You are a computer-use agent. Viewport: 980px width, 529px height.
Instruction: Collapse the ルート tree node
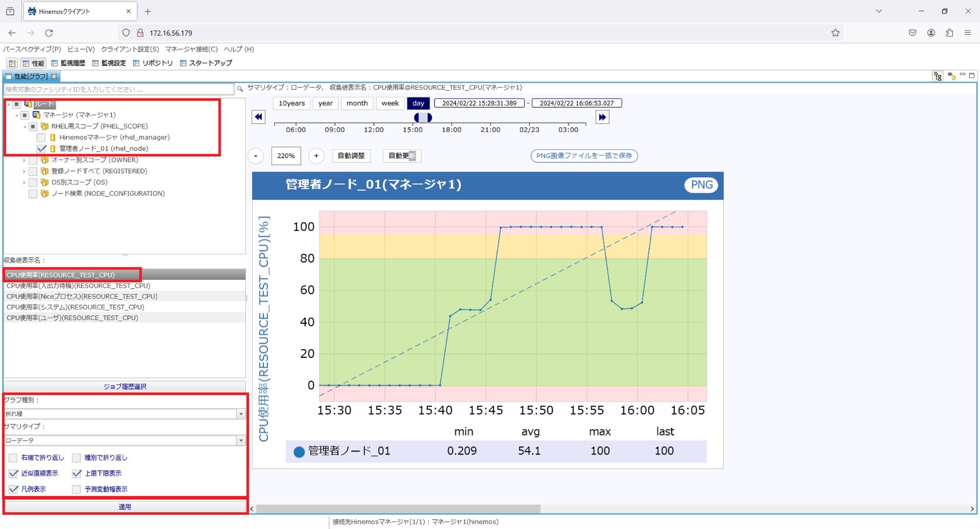[8, 104]
